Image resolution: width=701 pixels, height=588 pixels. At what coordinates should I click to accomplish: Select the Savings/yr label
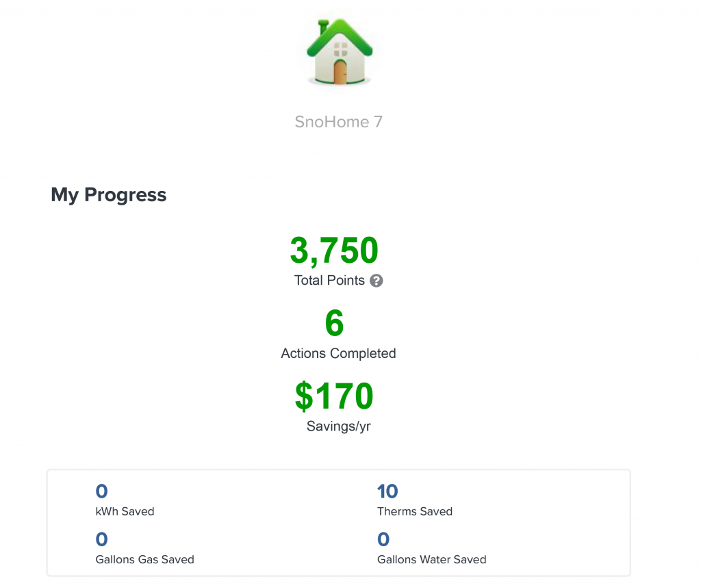[338, 426]
